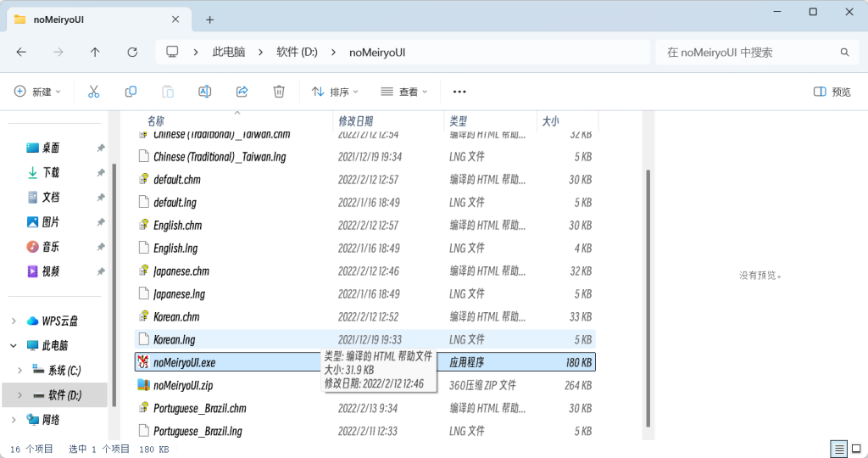The height and width of the screenshot is (458, 868).
Task: Expand the 网络 tree node
Action: coord(14,420)
